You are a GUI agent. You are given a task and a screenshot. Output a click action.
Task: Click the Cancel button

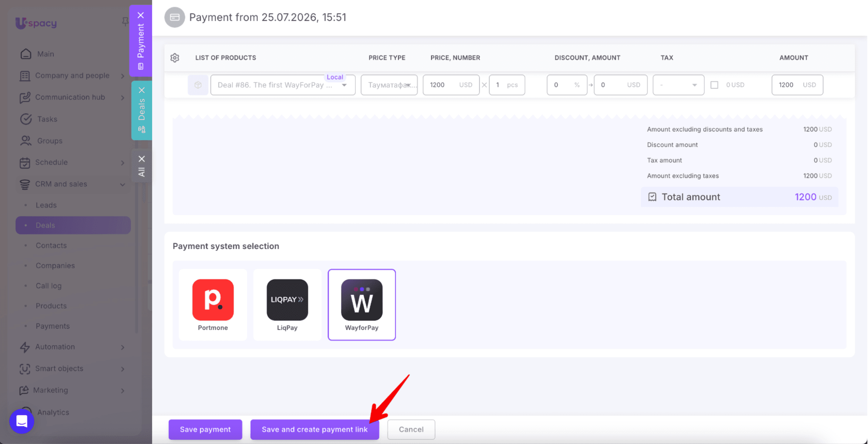coord(411,429)
